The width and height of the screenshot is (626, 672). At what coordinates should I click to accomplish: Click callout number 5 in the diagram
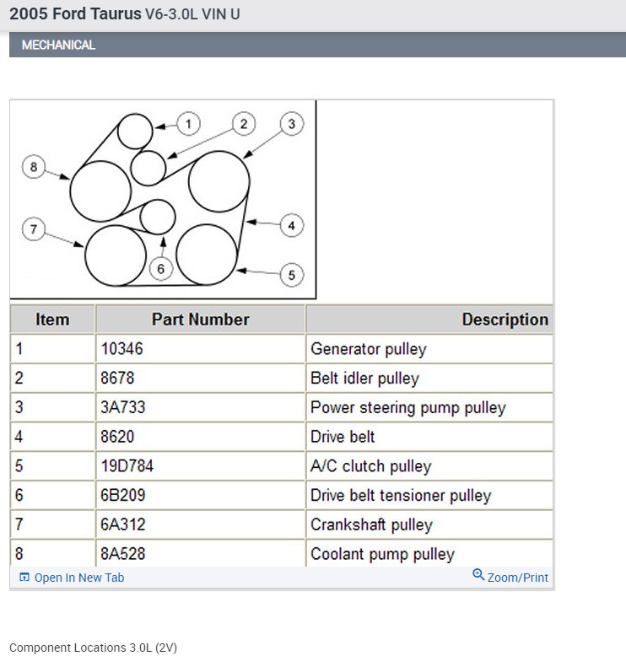(x=291, y=274)
